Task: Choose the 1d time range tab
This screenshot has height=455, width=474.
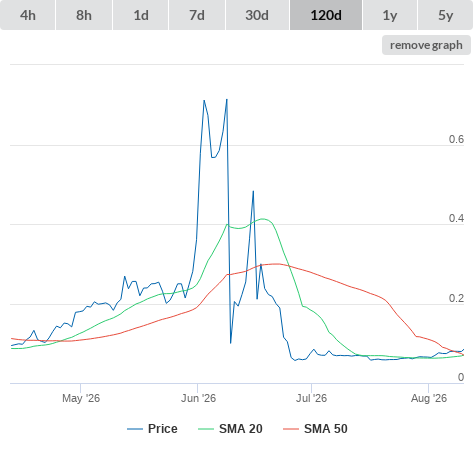Action: coord(141,15)
